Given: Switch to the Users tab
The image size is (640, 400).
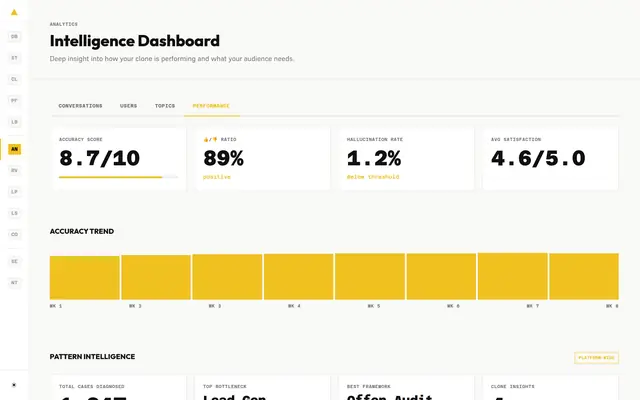Looking at the screenshot, I should tap(129, 106).
